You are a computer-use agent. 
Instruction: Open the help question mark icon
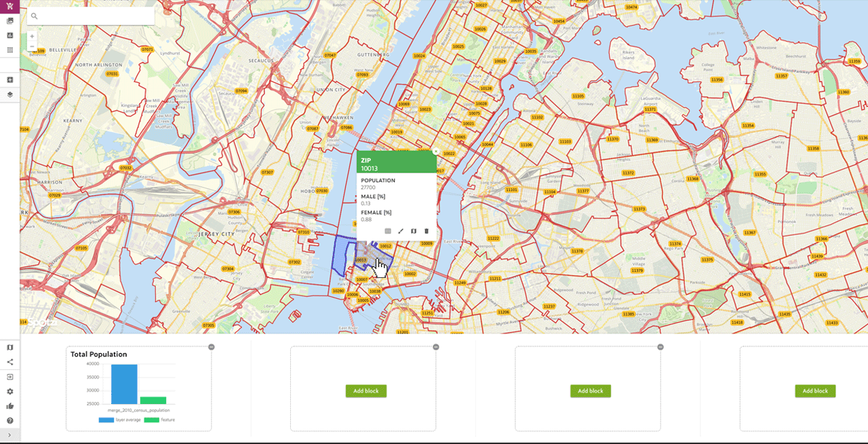pos(10,421)
